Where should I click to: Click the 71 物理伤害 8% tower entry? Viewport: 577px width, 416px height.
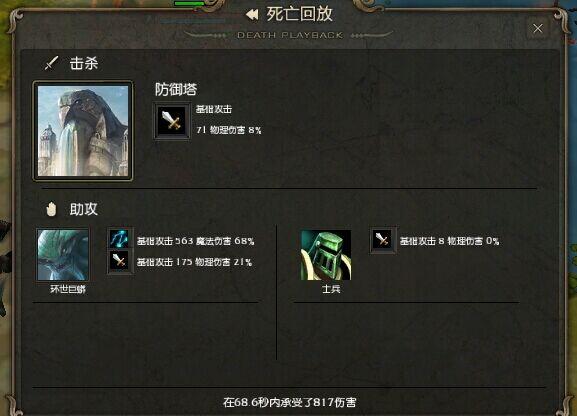[229, 130]
